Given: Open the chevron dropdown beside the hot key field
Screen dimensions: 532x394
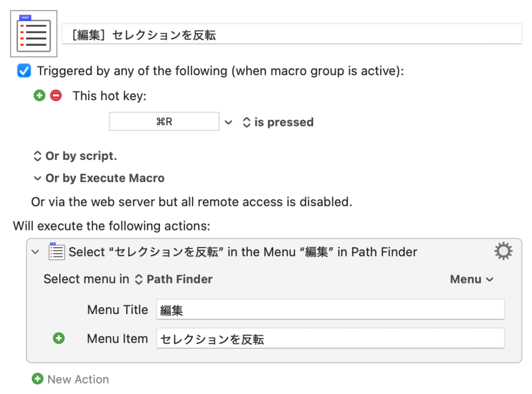Looking at the screenshot, I should [228, 123].
